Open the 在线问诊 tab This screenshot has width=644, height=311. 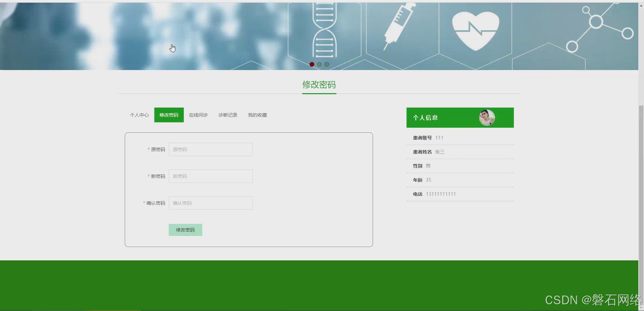tap(198, 115)
